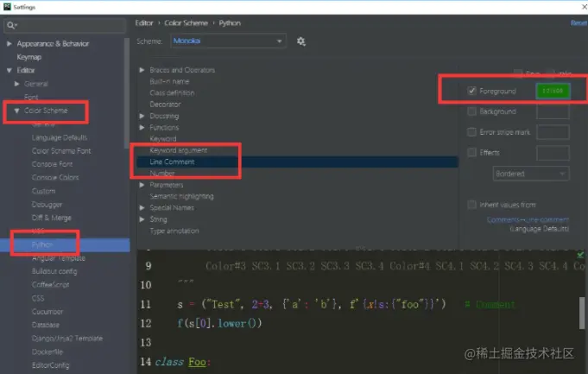
Task: Expand the Functions group
Action: click(142, 128)
